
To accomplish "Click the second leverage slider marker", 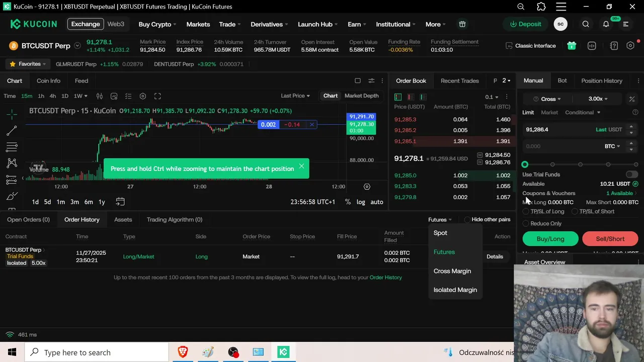I will click(552, 164).
